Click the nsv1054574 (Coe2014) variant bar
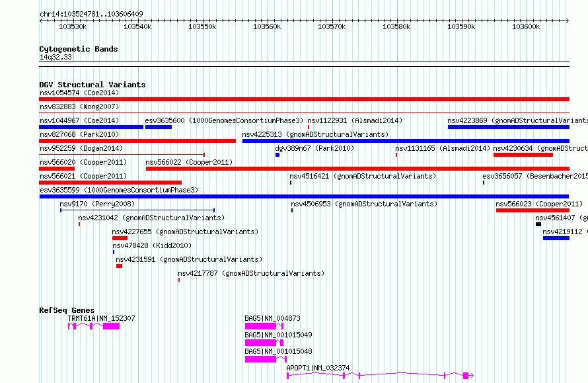This screenshot has width=588, height=383. [304, 99]
